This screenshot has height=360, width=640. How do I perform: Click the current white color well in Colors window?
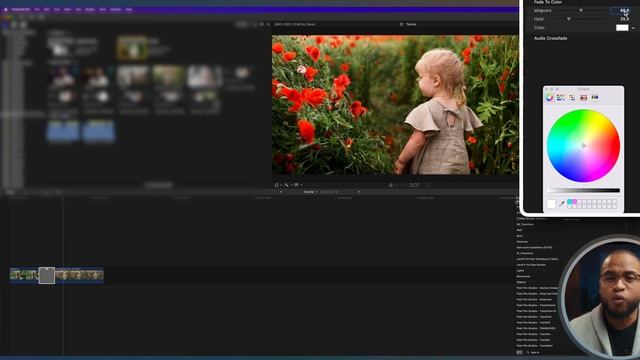[x=551, y=204]
